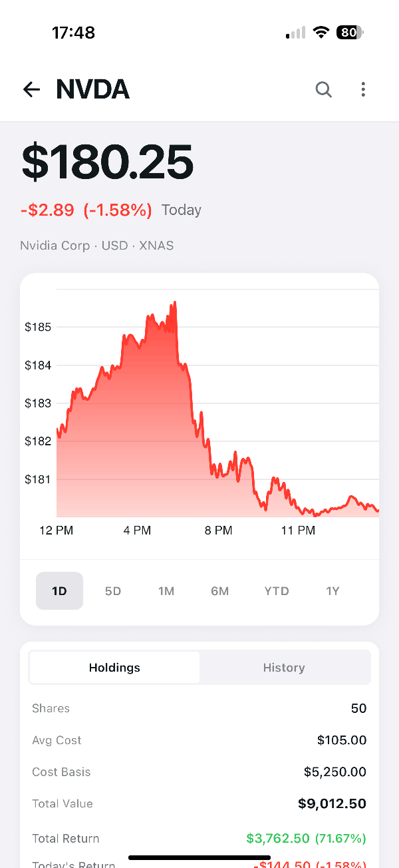Select the 5D chart range
399x868 pixels.
tap(113, 590)
